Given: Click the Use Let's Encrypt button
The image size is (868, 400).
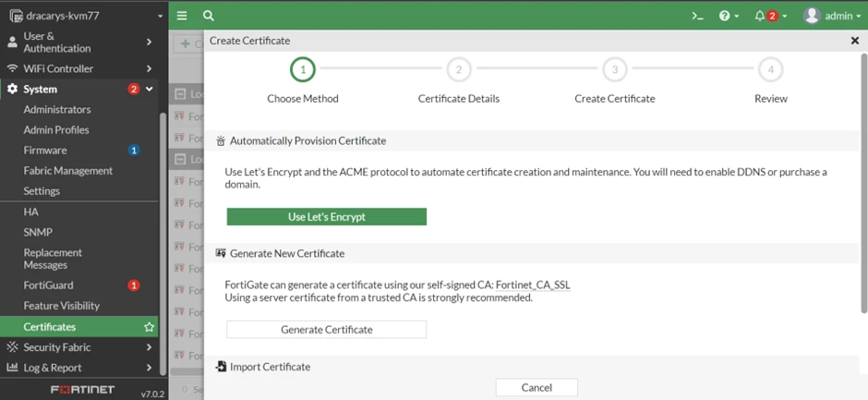Looking at the screenshot, I should coord(327,216).
